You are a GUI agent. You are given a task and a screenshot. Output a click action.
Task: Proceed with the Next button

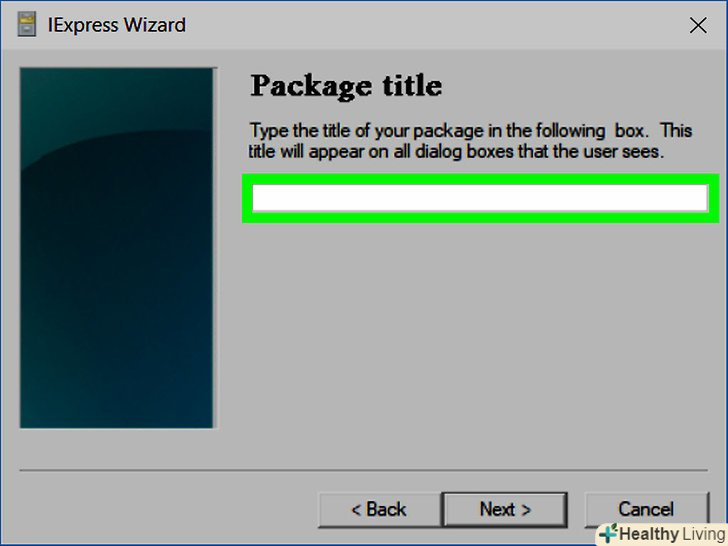505,510
